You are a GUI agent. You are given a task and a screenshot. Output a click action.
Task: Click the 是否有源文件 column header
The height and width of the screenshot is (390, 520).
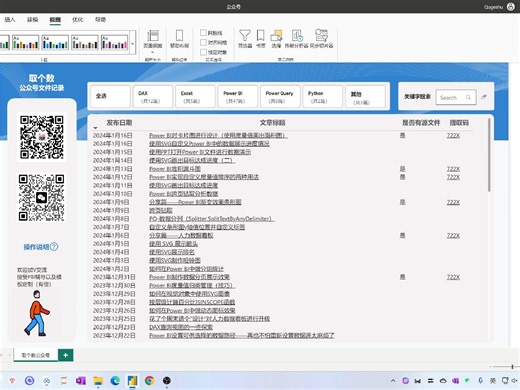421,123
